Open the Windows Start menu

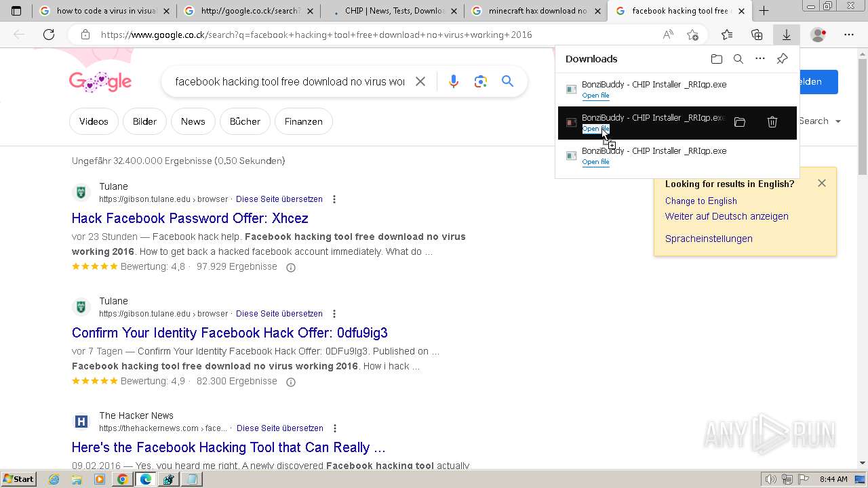point(18,479)
